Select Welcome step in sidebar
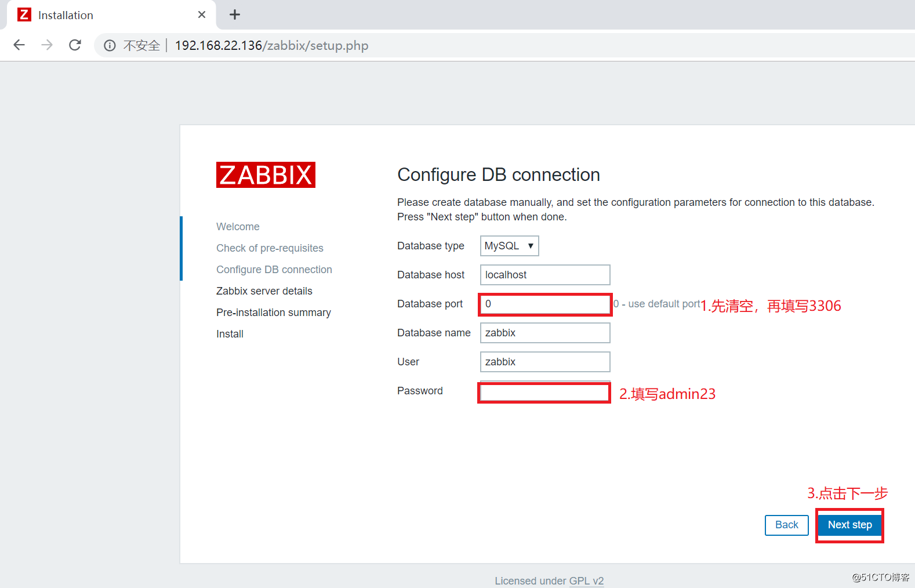Image resolution: width=915 pixels, height=588 pixels. click(x=238, y=227)
